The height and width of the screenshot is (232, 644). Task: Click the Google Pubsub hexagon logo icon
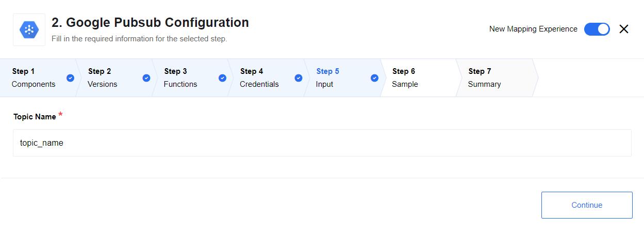[29, 29]
